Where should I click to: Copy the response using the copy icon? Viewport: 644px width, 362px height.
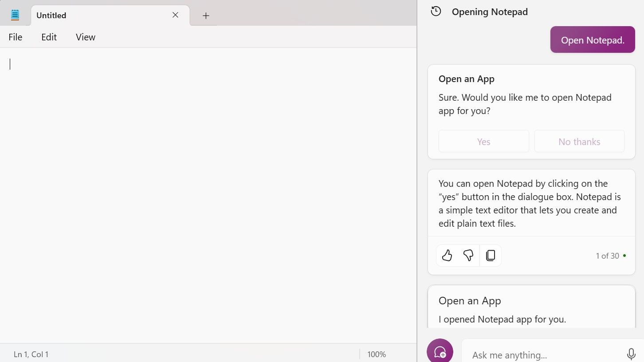tap(491, 256)
